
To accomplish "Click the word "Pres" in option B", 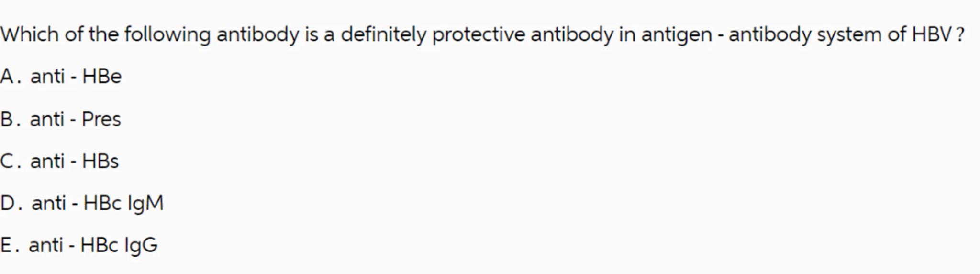I will [101, 119].
